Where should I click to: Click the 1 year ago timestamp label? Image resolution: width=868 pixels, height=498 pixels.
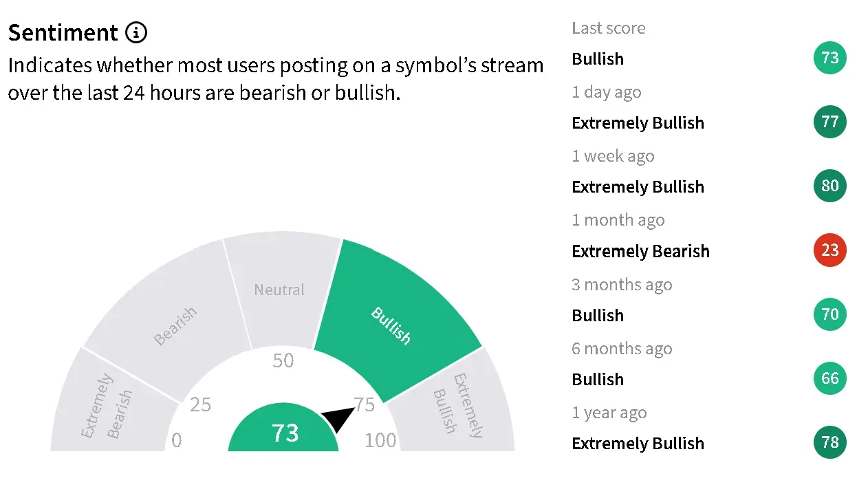coord(609,413)
